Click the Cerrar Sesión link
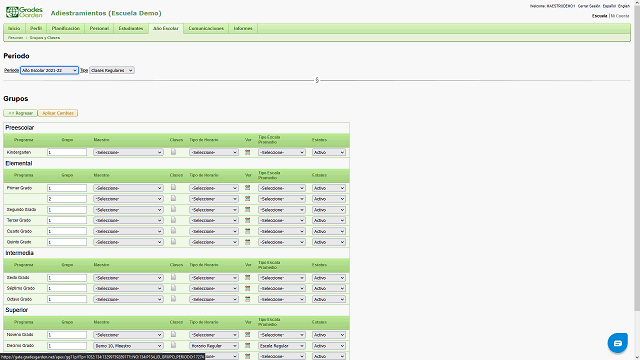Image resolution: width=640 pixels, height=360 pixels. (x=589, y=6)
